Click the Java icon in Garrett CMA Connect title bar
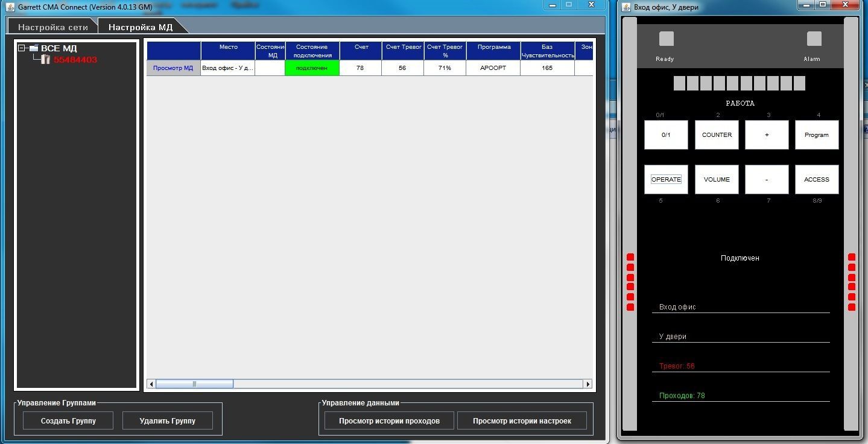Viewport: 868px width, 444px height. point(10,7)
